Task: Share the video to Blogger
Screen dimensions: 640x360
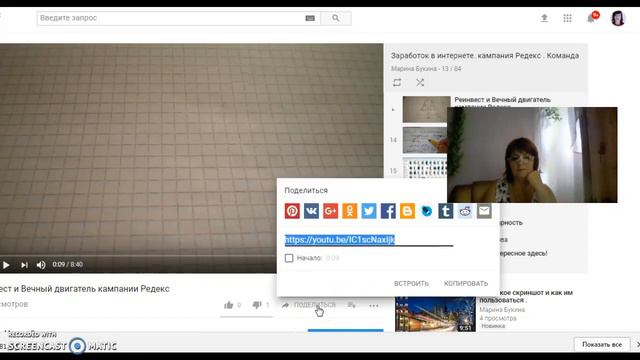Action: [407, 211]
